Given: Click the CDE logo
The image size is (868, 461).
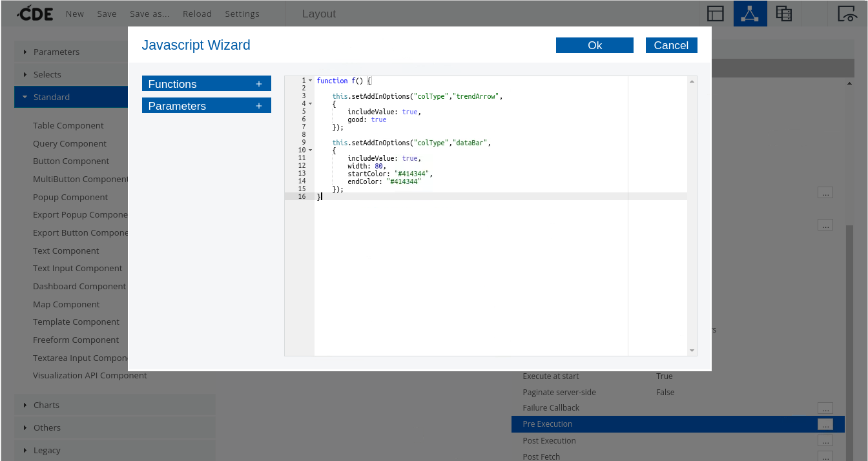Looking at the screenshot, I should click(36, 14).
